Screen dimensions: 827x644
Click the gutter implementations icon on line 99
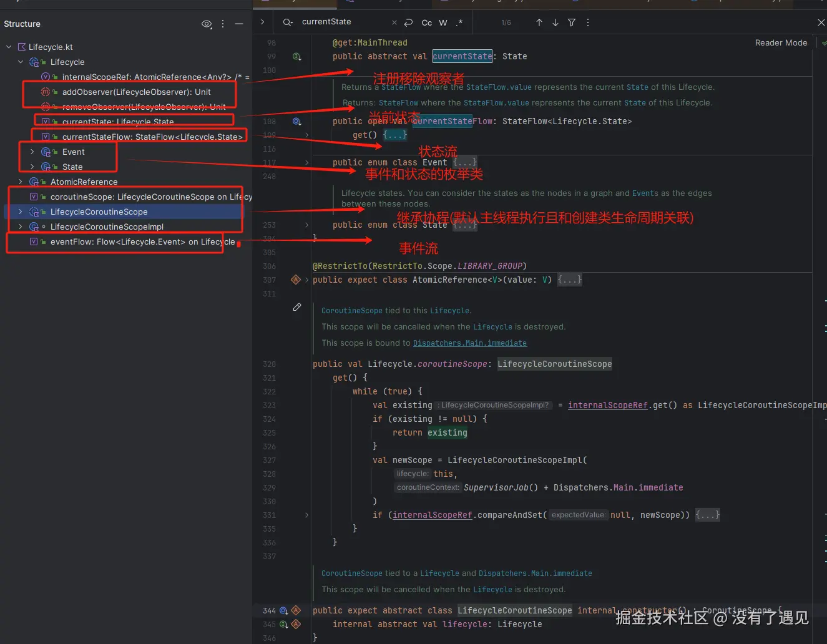coord(297,57)
